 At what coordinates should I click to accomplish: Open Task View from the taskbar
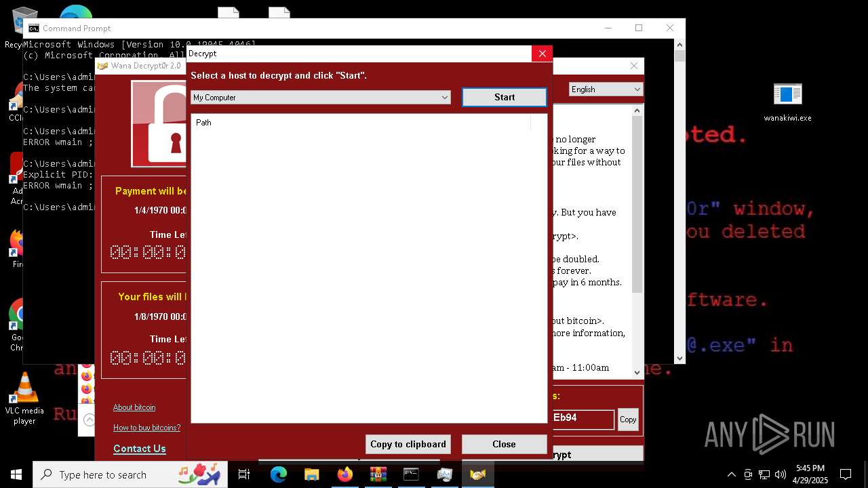click(x=244, y=474)
